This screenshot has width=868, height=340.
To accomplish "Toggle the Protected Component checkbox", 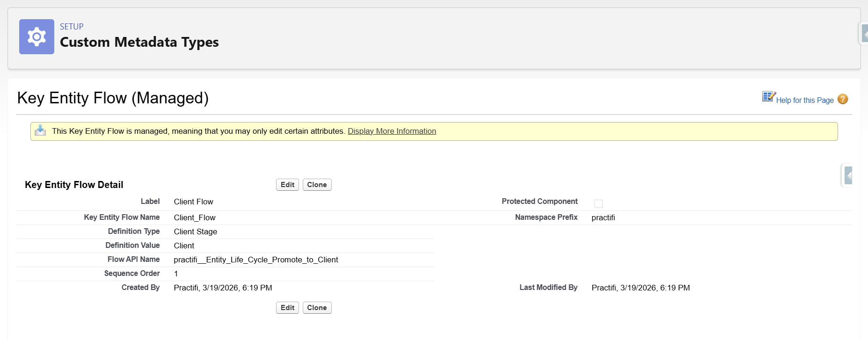I will pos(598,203).
